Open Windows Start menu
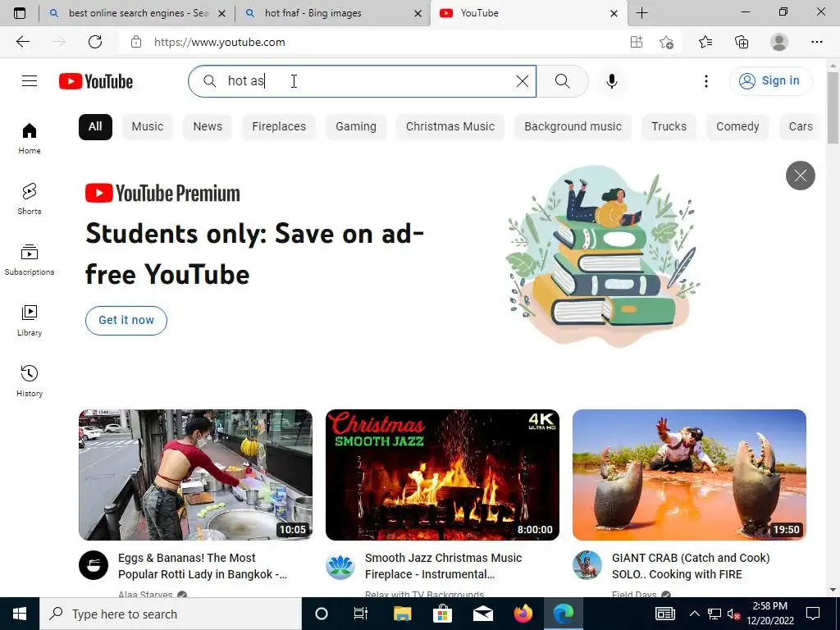 point(20,614)
